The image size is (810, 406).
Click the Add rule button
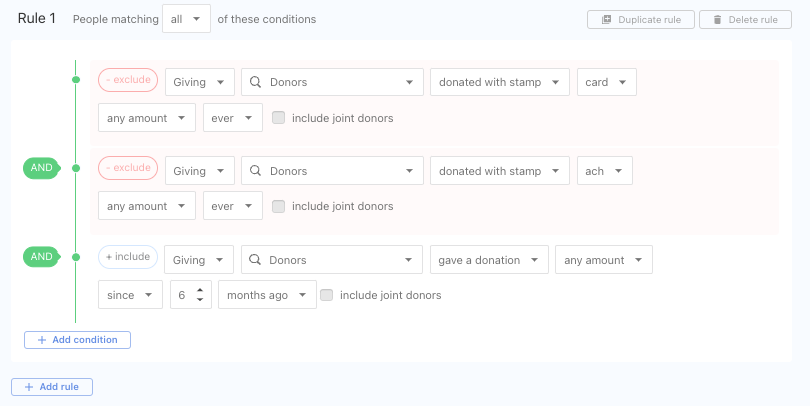(52, 387)
